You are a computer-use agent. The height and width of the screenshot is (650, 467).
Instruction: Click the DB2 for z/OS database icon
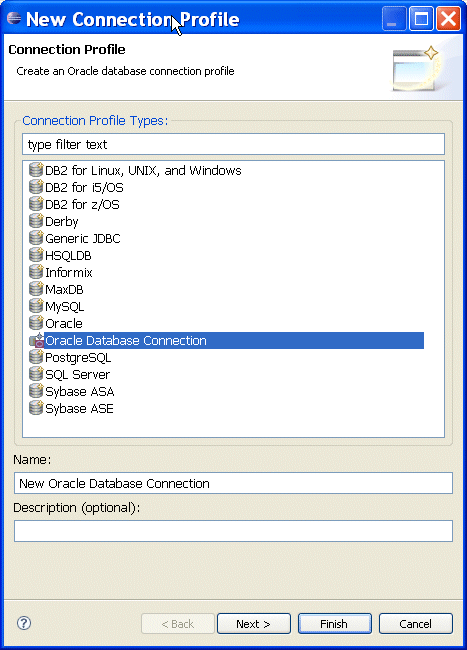coord(36,204)
